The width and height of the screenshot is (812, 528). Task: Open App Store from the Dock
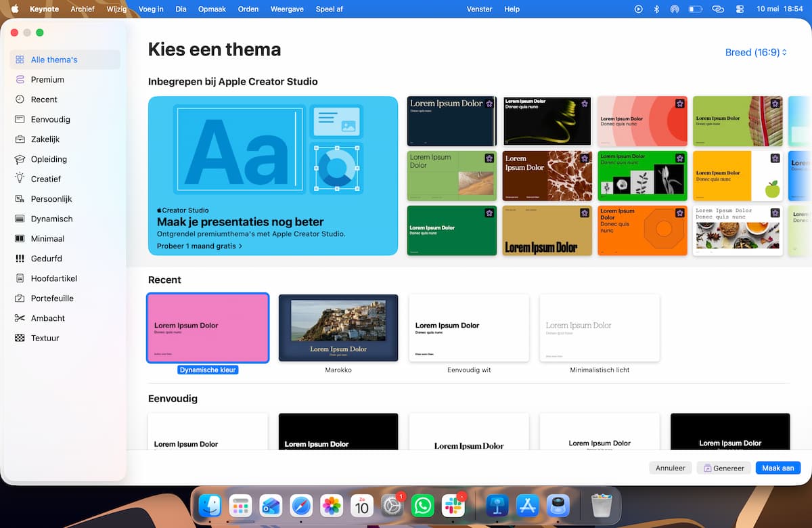527,506
